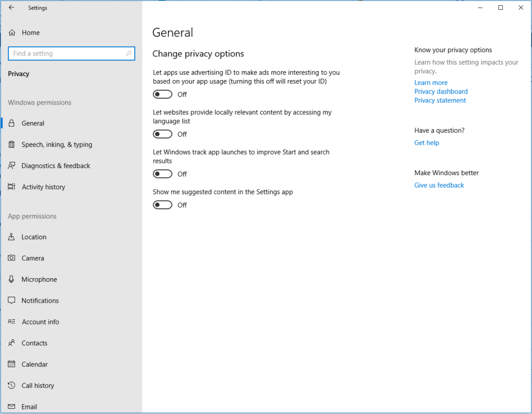Viewport: 532px width, 414px height.
Task: Click the Calendar icon in sidebar
Action: coord(11,365)
